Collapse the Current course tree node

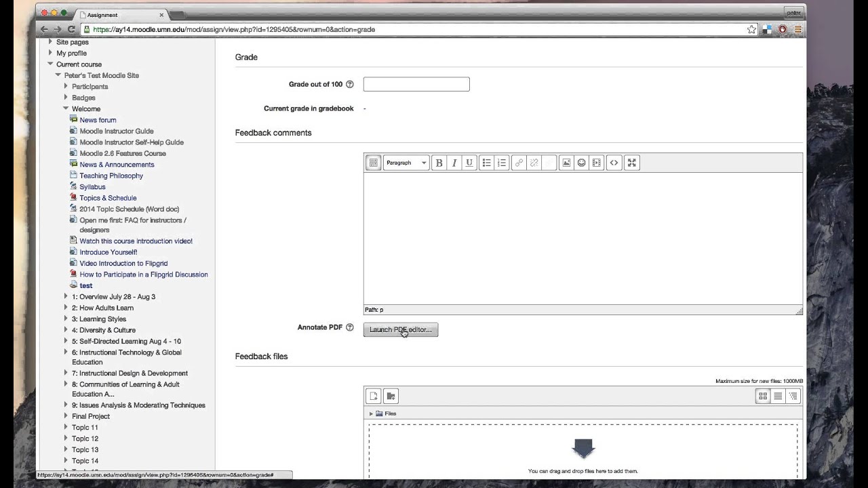(x=50, y=64)
